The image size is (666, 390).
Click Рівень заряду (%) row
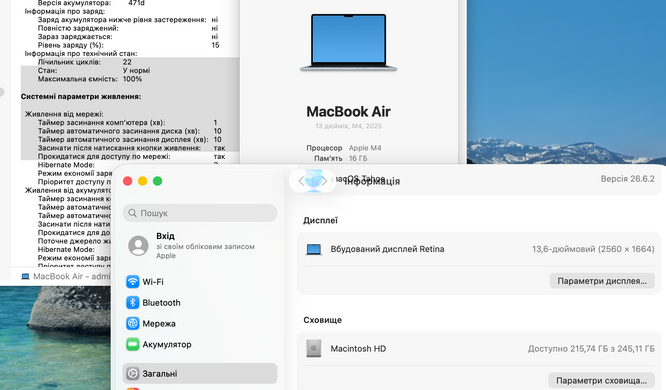coord(128,45)
